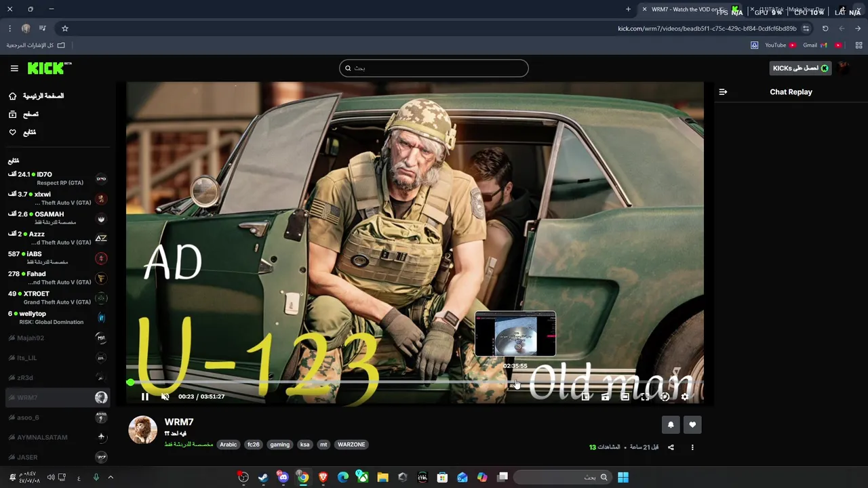This screenshot has height=488, width=868.
Task: Open video more options three-dot menu
Action: click(x=692, y=447)
